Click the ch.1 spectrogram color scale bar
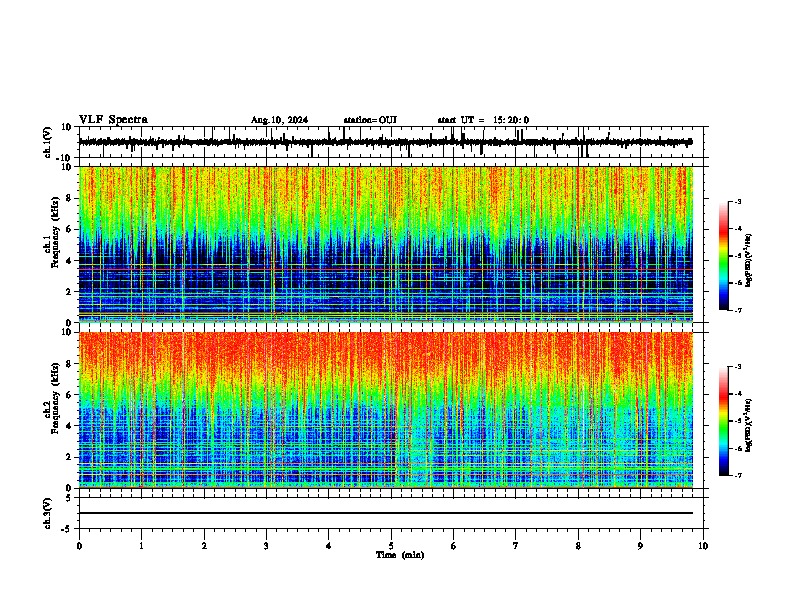The width and height of the screenshot is (792, 612). click(723, 256)
